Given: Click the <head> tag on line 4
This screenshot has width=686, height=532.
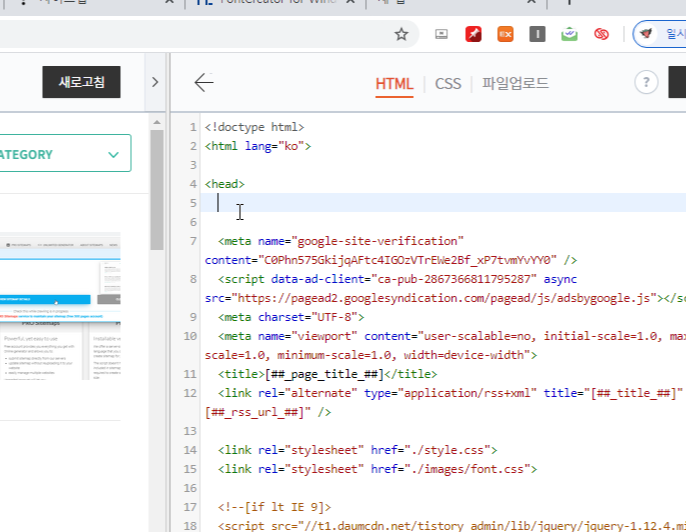Looking at the screenshot, I should 224,184.
